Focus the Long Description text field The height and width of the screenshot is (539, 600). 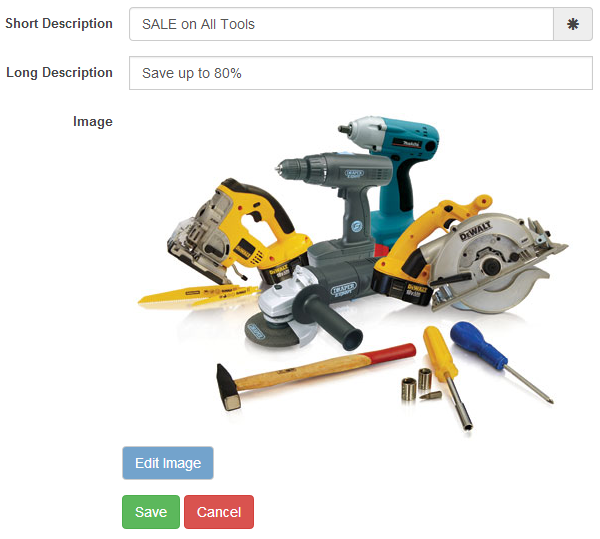[x=361, y=73]
